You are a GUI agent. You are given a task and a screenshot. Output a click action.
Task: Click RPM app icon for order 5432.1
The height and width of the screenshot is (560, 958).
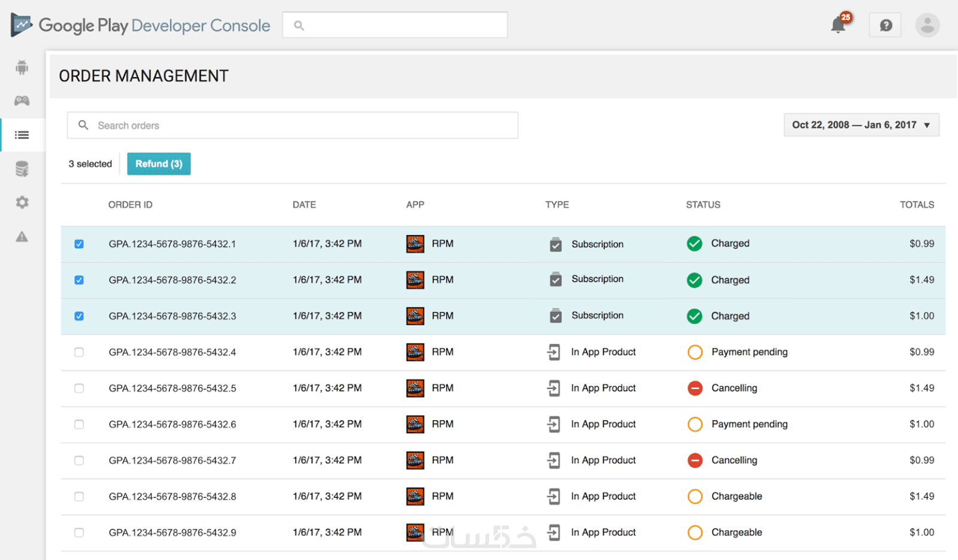coord(415,244)
